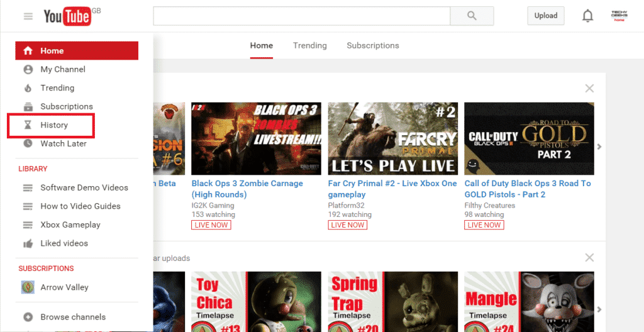Click the Arrow Valley channel avatar
The image size is (644, 332).
click(28, 287)
